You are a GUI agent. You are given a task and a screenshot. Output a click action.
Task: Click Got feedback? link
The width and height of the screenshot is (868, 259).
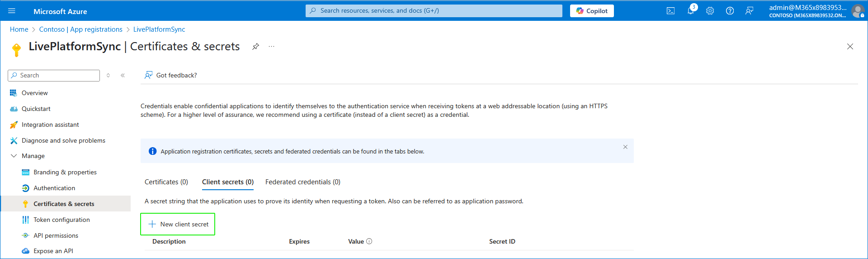click(177, 75)
